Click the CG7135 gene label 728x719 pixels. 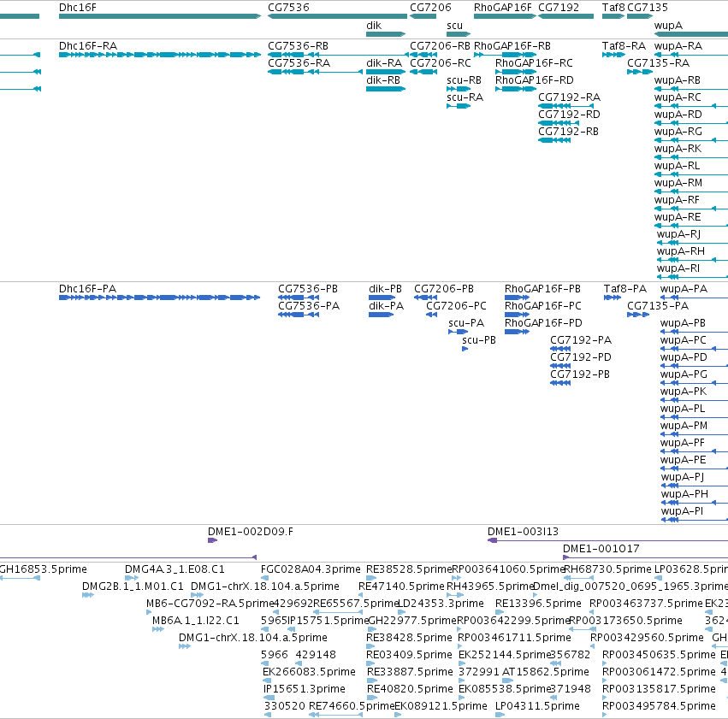coord(648,8)
